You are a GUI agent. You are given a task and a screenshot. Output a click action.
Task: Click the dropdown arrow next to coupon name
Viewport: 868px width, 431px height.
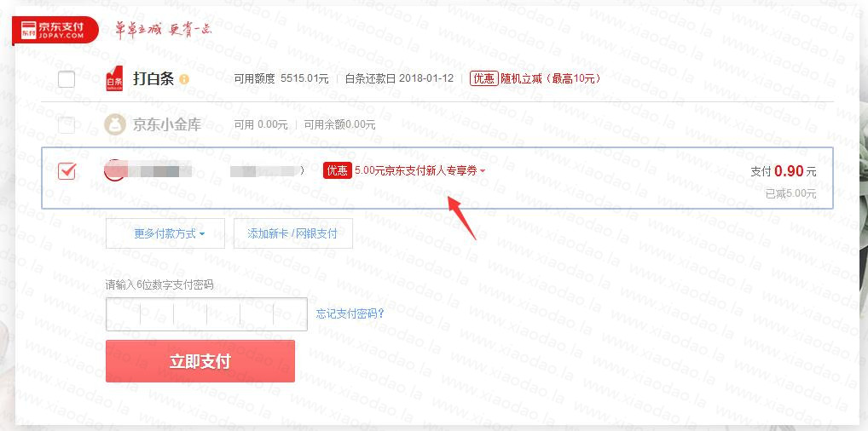(482, 171)
